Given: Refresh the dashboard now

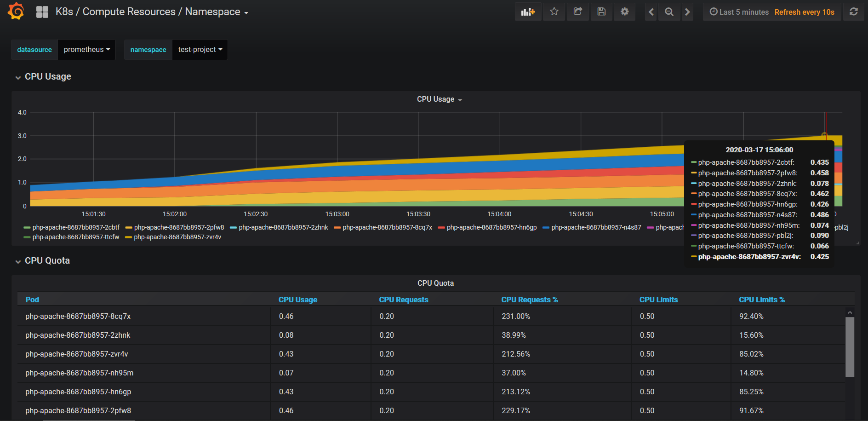Looking at the screenshot, I should click(x=854, y=12).
